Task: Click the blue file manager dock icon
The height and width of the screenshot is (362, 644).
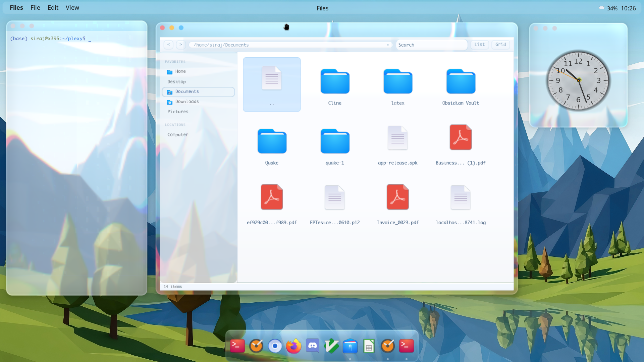Action: pos(350,346)
